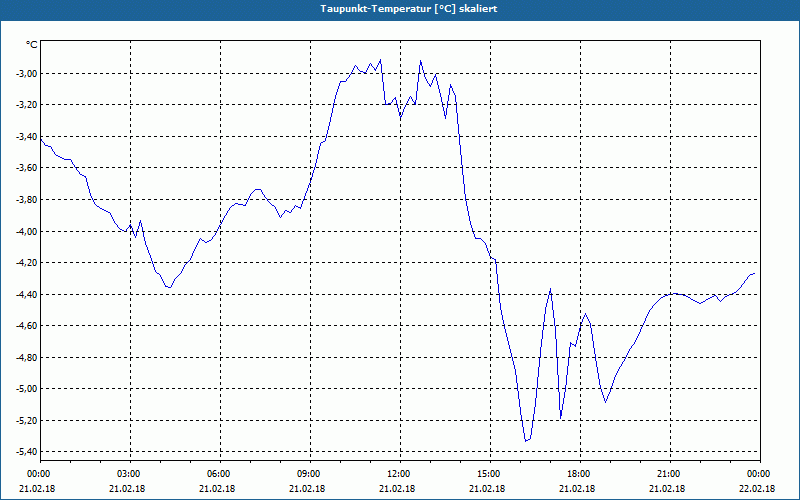
Task: Select the 12:00 time label
Action: point(401,474)
